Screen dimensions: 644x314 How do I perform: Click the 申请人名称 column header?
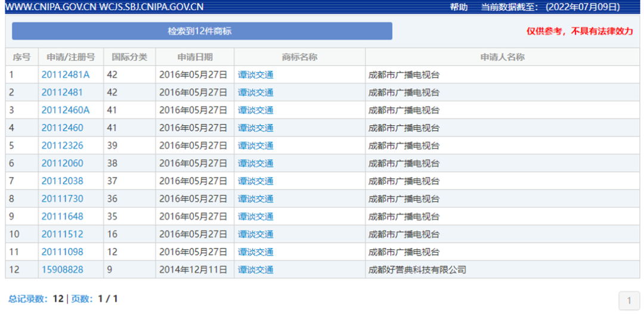(502, 57)
